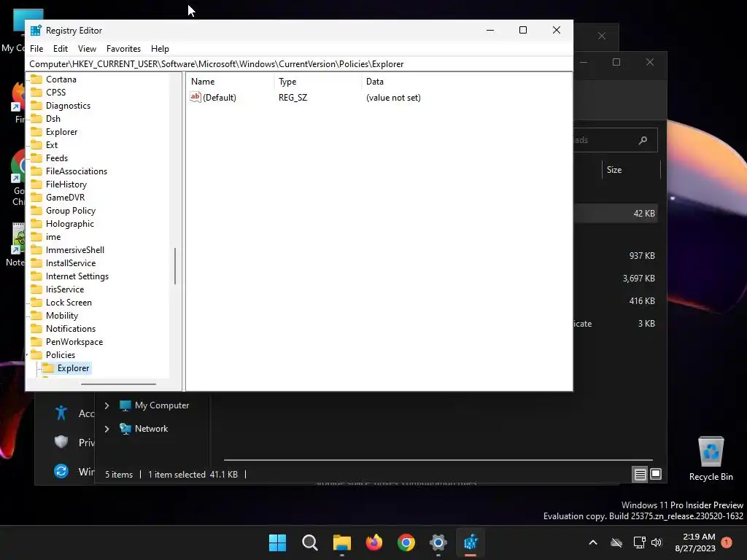Switch File Explorer to details view
747x560 pixels.
point(640,474)
